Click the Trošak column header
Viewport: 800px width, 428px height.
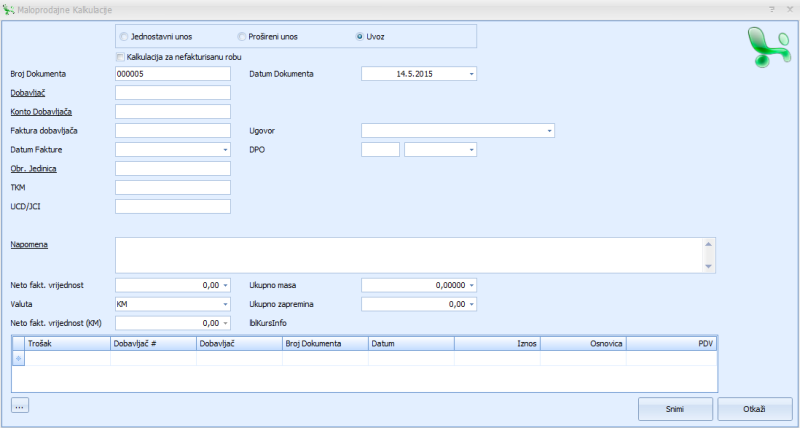(67, 344)
